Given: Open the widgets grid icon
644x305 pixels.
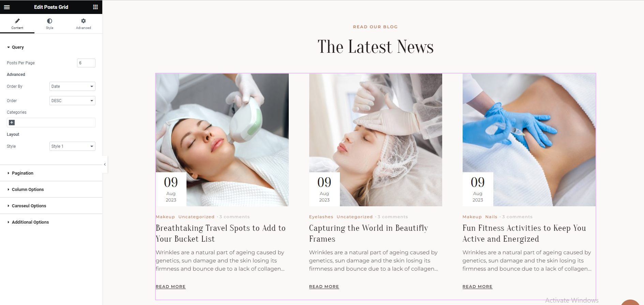Looking at the screenshot, I should point(95,7).
